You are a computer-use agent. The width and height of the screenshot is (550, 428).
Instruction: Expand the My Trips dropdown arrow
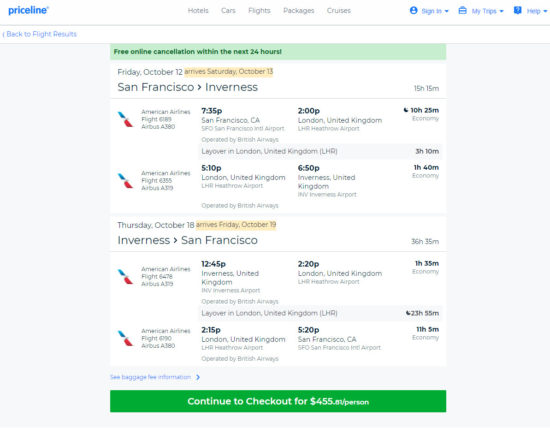pyautogui.click(x=502, y=11)
